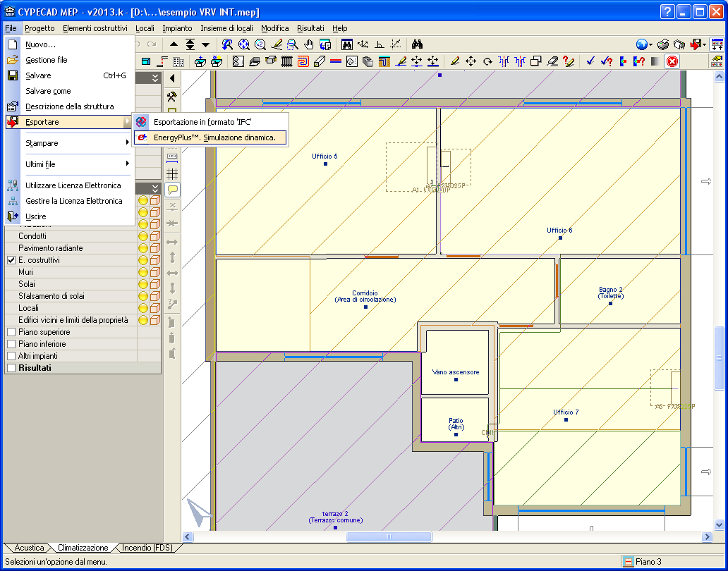This screenshot has height=571, width=728.
Task: Click the Ufficio 5 room label
Action: 324,156
